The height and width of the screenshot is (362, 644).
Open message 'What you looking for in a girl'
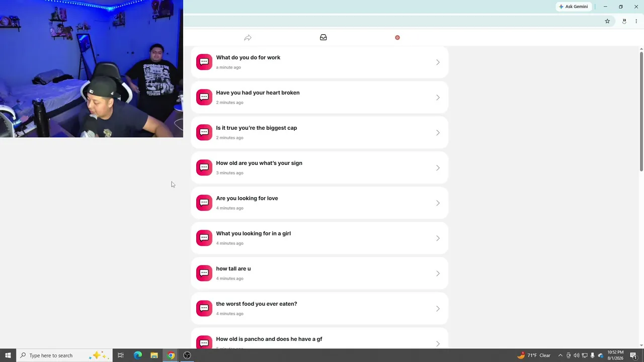click(319, 238)
